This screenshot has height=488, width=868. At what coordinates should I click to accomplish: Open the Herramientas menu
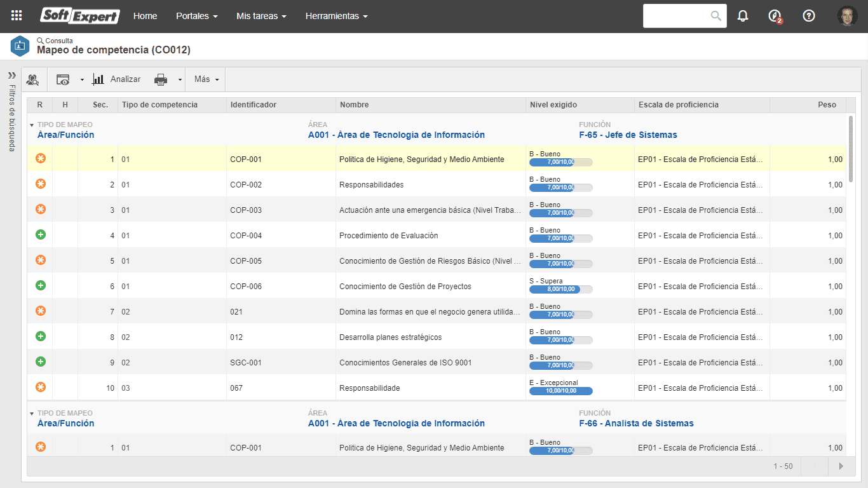tap(336, 16)
